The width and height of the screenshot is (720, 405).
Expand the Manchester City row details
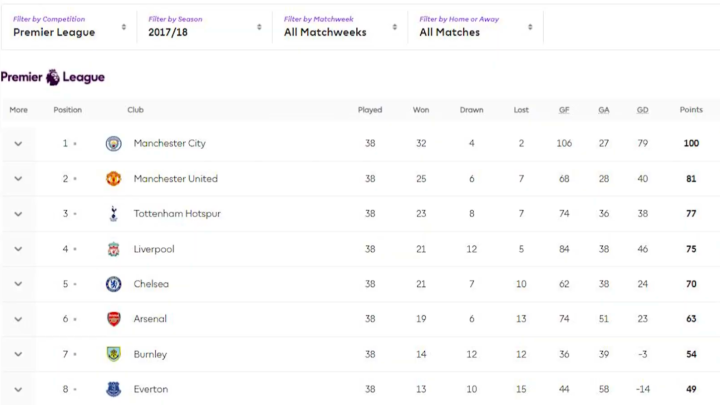[x=18, y=144]
